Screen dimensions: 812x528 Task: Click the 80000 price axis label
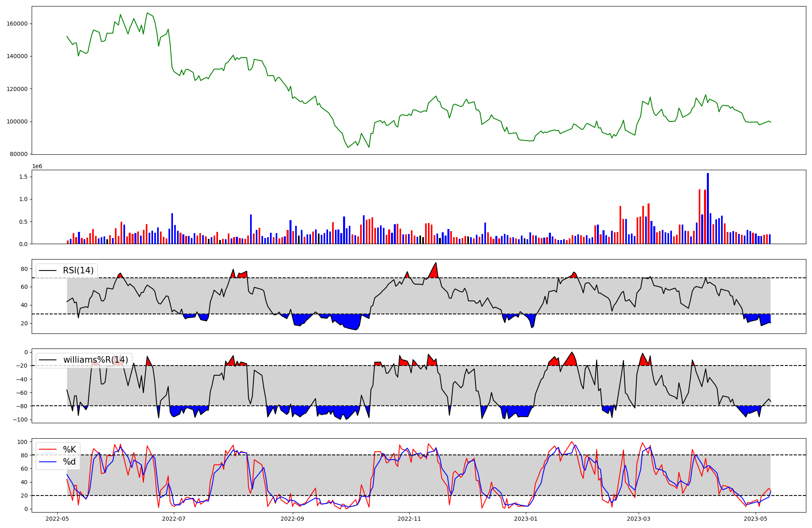click(x=19, y=154)
